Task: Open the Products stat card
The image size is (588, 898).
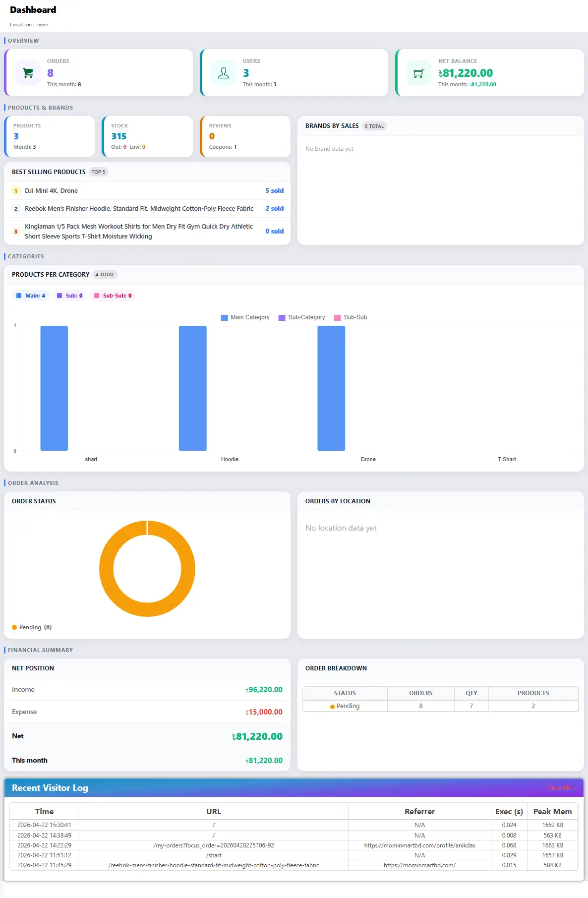Action: (49, 136)
